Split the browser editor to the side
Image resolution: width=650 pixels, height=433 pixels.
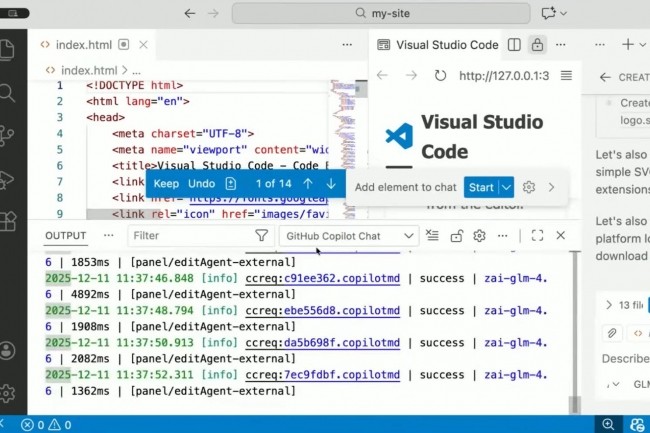[x=514, y=45]
